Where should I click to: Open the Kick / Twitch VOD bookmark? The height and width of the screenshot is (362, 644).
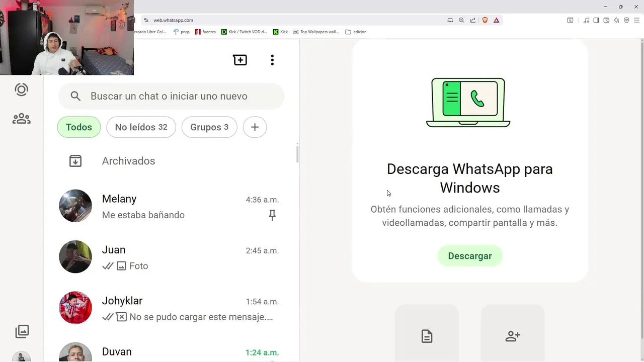(x=244, y=32)
